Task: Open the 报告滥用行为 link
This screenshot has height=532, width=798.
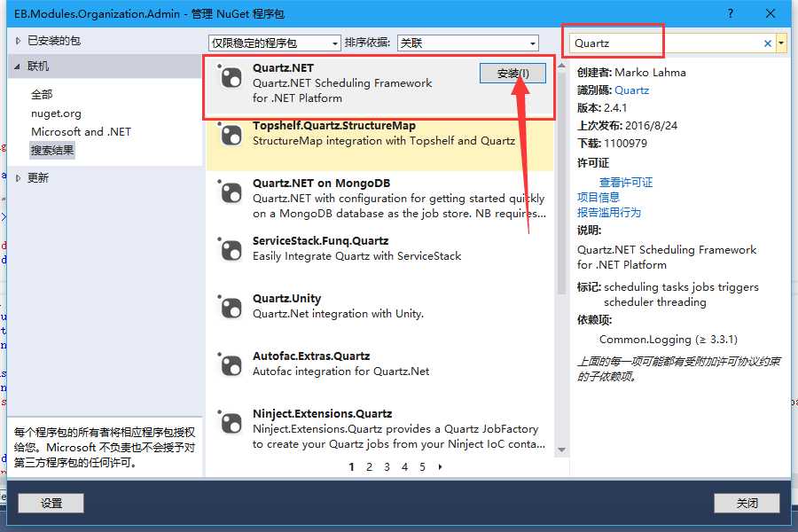Action: 608,212
